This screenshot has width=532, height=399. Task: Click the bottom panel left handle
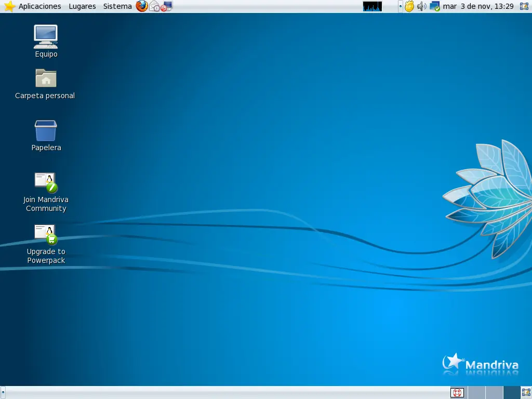[x=3, y=393]
